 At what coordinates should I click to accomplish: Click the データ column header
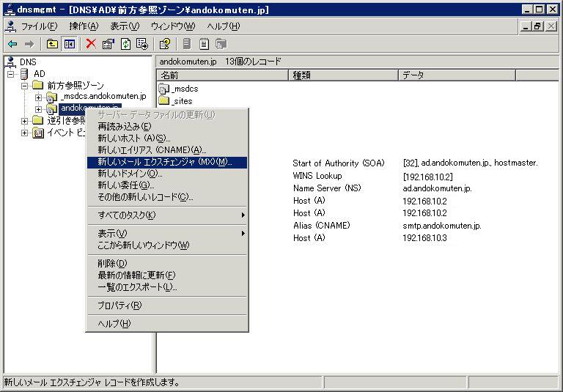point(456,75)
